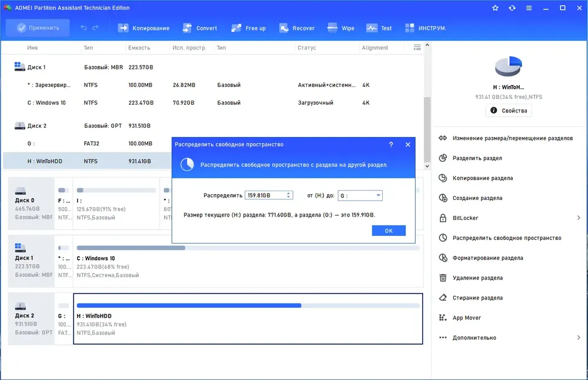Select the Зарезервир... partition row
The width and height of the screenshot is (588, 380).
pos(213,85)
